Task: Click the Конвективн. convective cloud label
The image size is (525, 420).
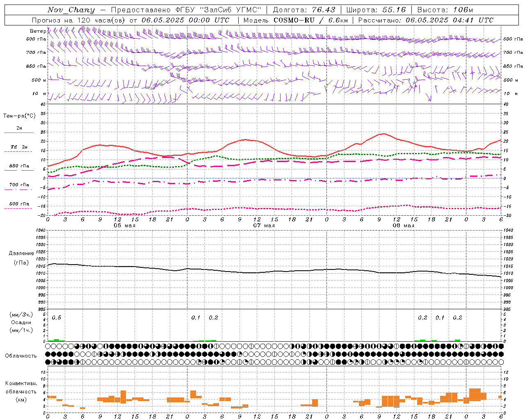Action: click(x=21, y=383)
